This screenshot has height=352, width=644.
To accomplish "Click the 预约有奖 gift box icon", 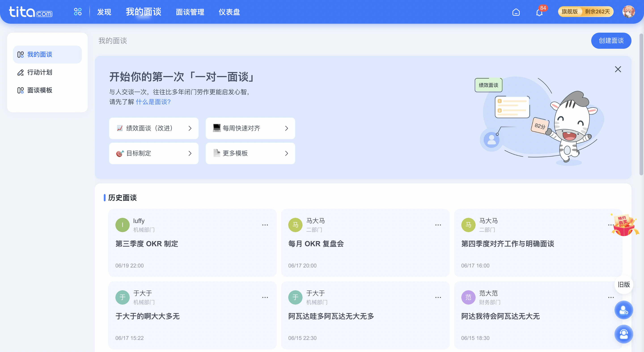I will pos(625,225).
